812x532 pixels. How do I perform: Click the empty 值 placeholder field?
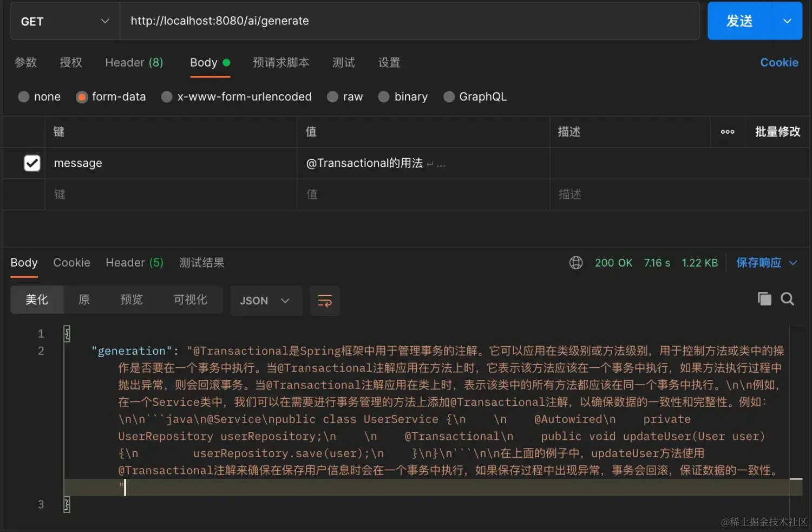click(x=423, y=194)
